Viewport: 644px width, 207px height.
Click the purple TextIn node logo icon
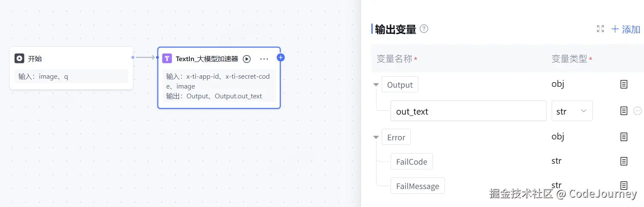pyautogui.click(x=167, y=59)
